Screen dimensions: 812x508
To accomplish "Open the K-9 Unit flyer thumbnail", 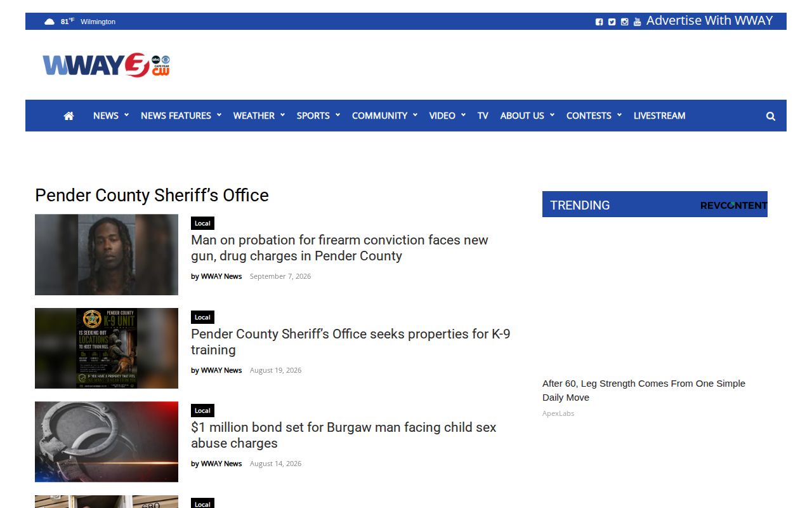I will (107, 348).
